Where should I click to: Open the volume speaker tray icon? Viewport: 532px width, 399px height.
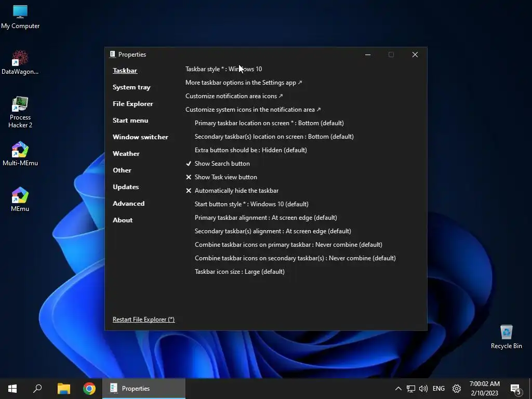click(x=423, y=389)
